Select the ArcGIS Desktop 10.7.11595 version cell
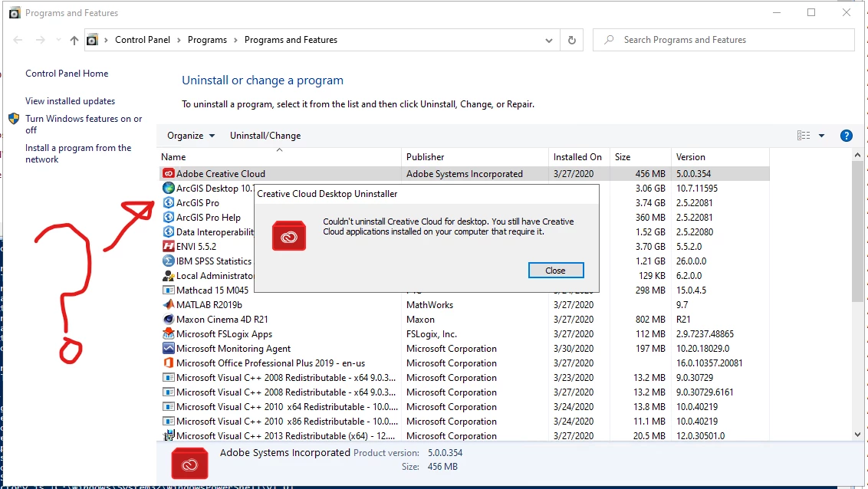The height and width of the screenshot is (489, 868). tap(696, 188)
